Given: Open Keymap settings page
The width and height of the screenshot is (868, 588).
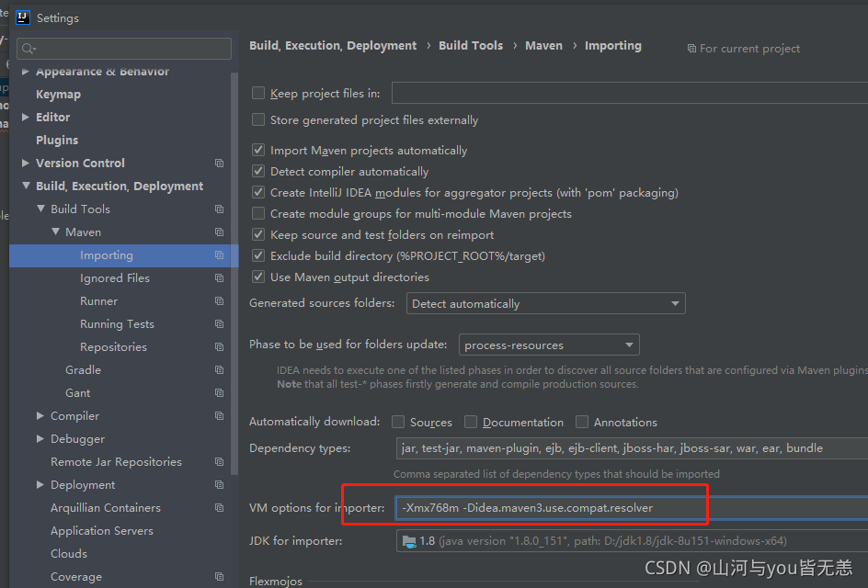Looking at the screenshot, I should [x=58, y=95].
